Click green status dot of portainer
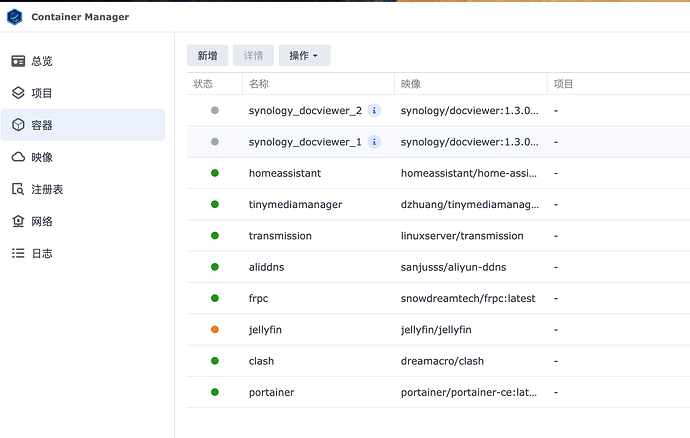This screenshot has width=690, height=438. tap(215, 392)
